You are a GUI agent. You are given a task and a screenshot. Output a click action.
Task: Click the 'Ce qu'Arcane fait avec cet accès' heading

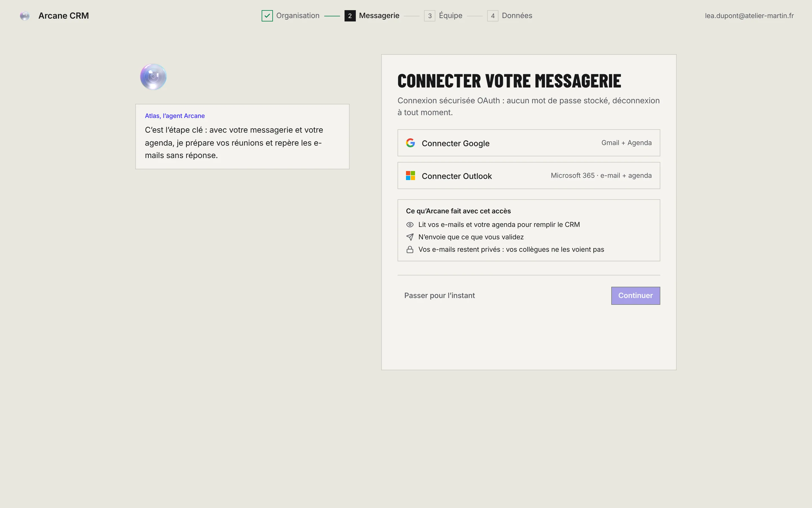458,211
